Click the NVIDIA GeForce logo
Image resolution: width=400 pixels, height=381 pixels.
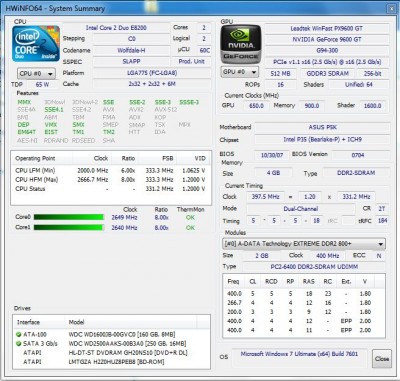[241, 44]
